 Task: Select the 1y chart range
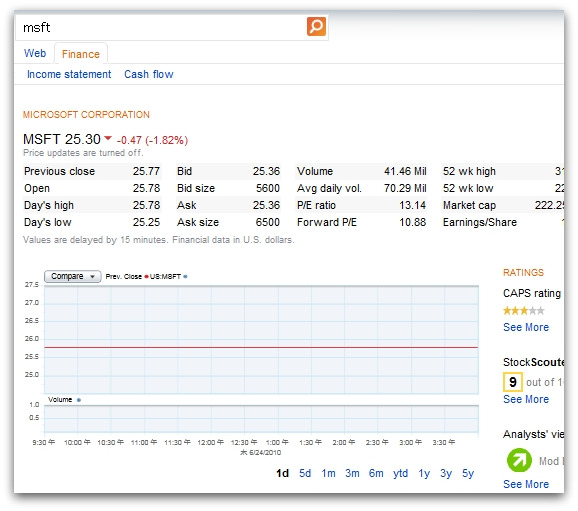[424, 473]
